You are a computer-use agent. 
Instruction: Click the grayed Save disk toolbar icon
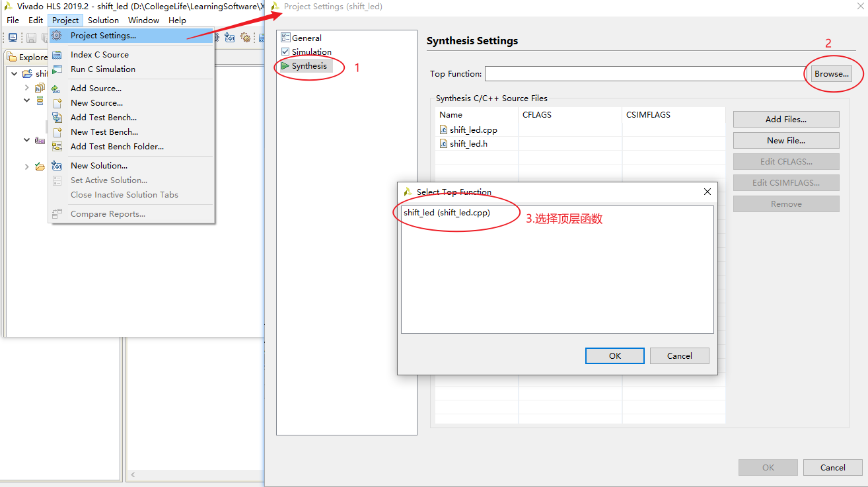click(31, 38)
